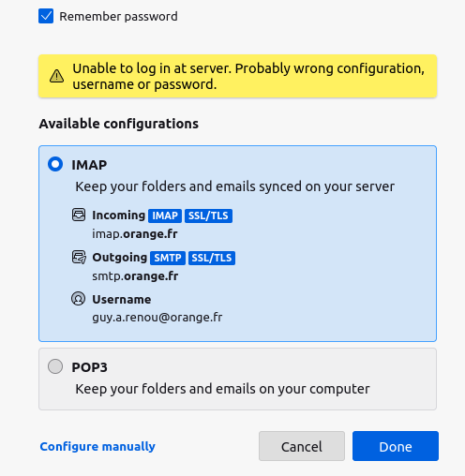Select the POP3 radio button
Viewport: 465px width, 476px height.
point(55,366)
